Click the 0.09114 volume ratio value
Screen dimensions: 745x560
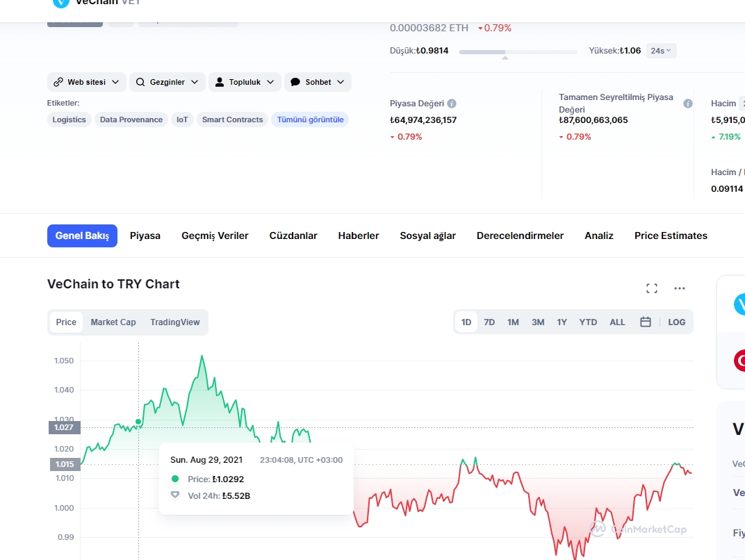pyautogui.click(x=727, y=189)
